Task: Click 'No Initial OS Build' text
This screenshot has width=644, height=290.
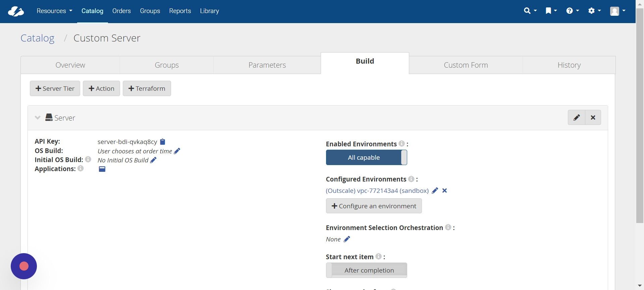Action: (123, 160)
